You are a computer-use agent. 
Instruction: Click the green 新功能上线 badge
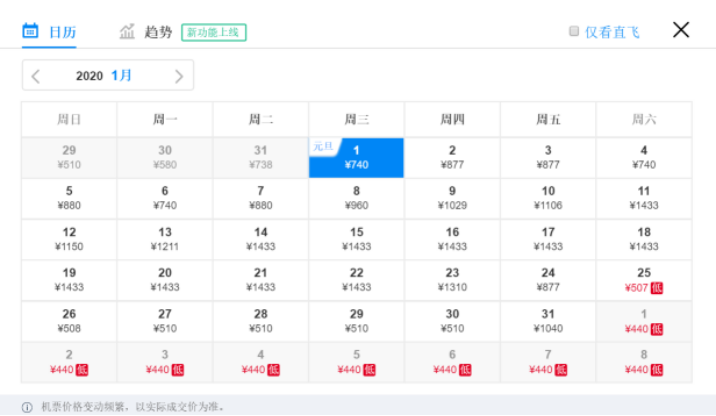point(214,32)
